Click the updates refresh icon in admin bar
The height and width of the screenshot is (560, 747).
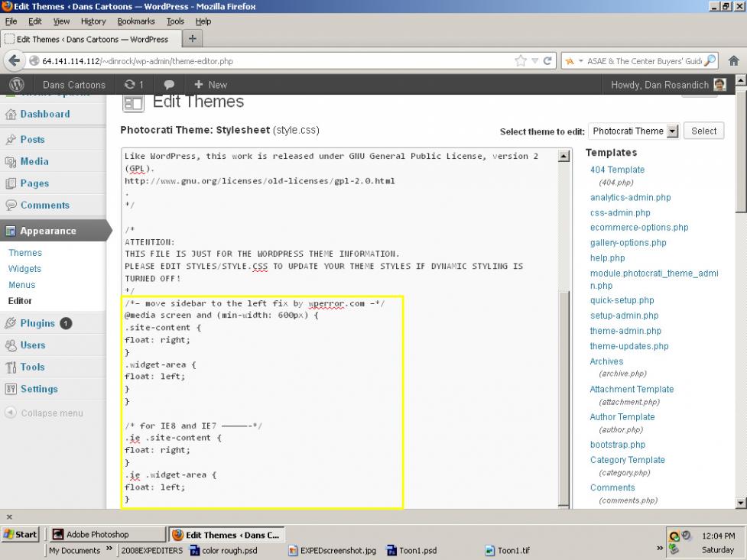point(130,85)
